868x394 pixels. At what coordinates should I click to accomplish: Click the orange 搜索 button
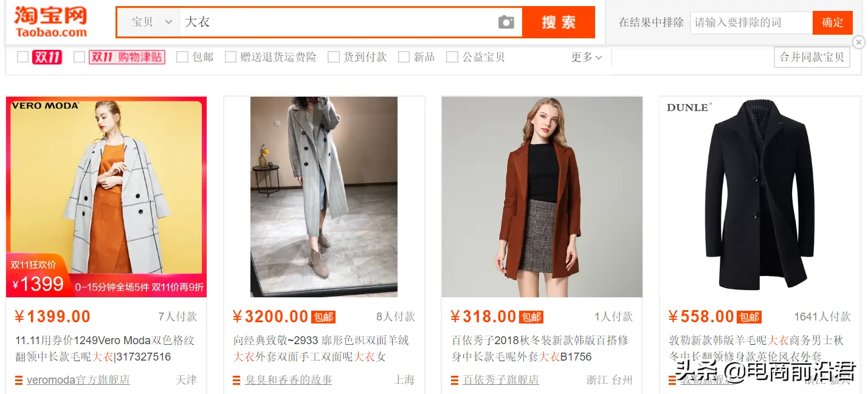click(559, 22)
